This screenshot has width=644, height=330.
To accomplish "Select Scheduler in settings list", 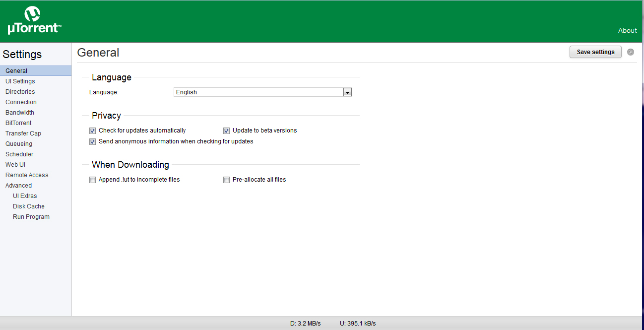I will click(19, 154).
